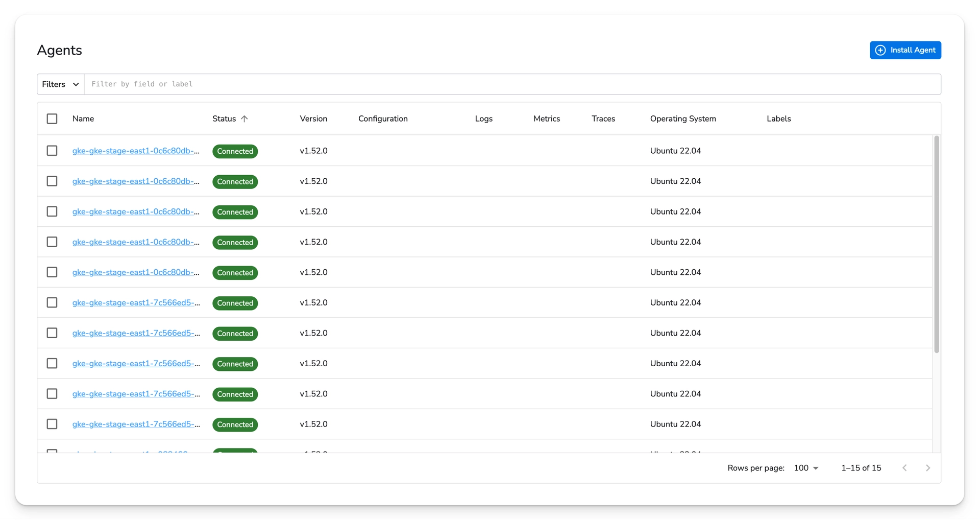Select the select-all checkbox in table header

click(x=52, y=119)
